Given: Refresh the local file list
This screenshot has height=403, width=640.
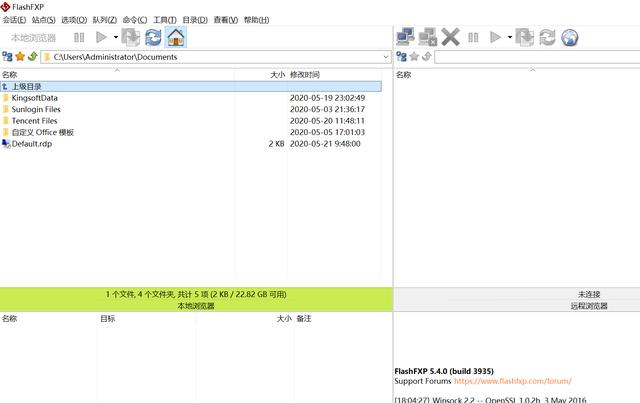Looking at the screenshot, I should pyautogui.click(x=153, y=37).
